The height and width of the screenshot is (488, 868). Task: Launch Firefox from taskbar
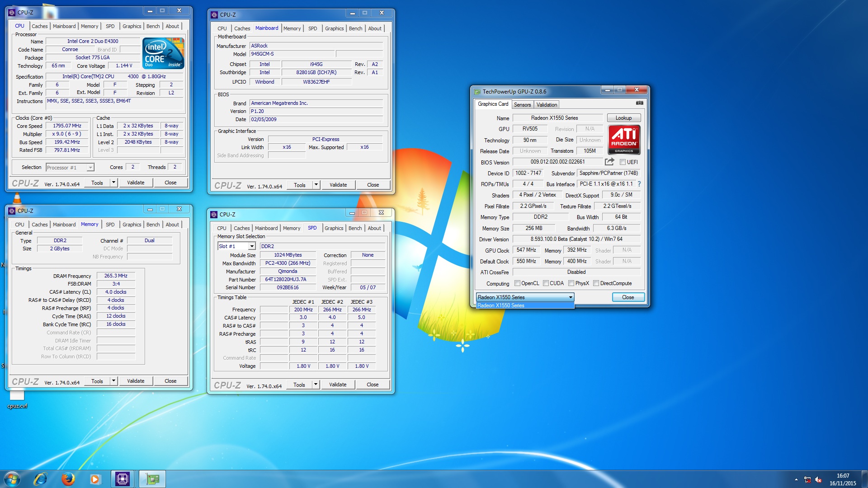coord(68,479)
